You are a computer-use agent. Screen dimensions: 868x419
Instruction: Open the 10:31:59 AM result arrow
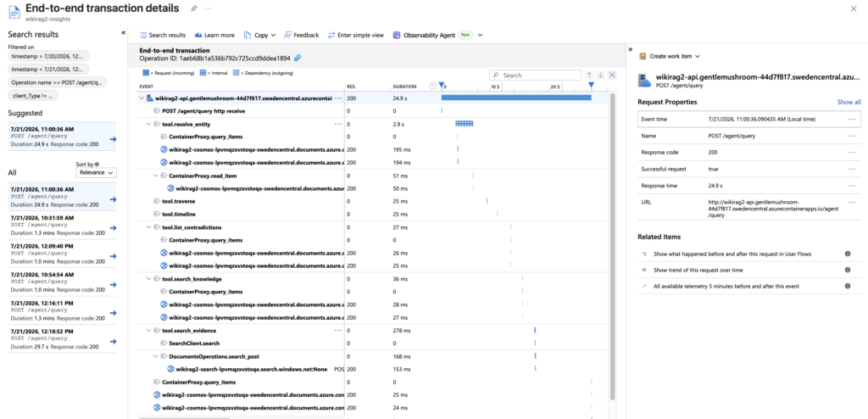coord(113,228)
